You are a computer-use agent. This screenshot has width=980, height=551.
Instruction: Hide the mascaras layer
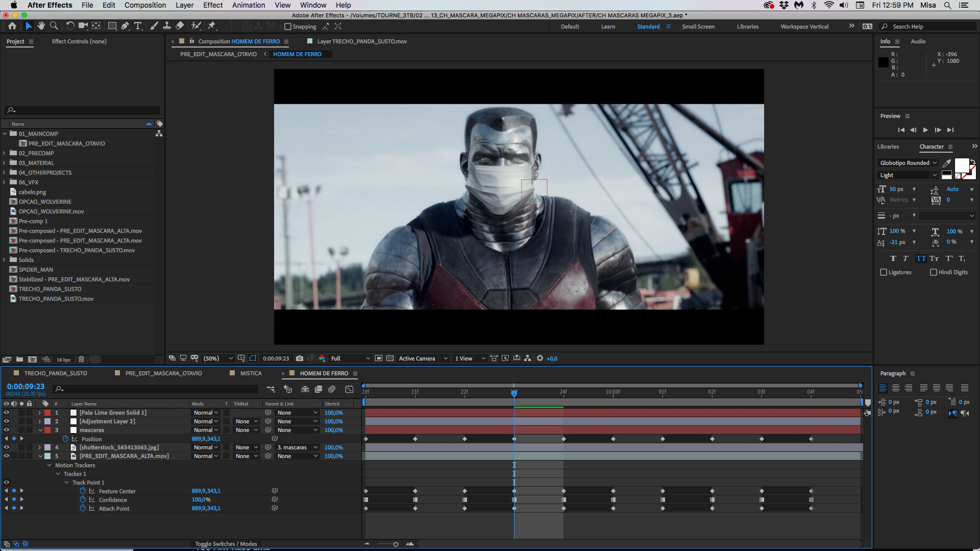click(7, 430)
